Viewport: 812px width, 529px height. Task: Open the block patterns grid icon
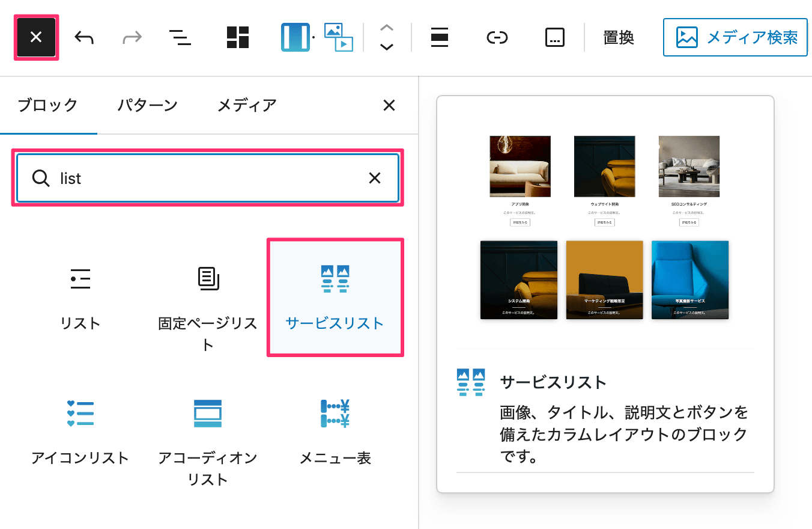[238, 37]
